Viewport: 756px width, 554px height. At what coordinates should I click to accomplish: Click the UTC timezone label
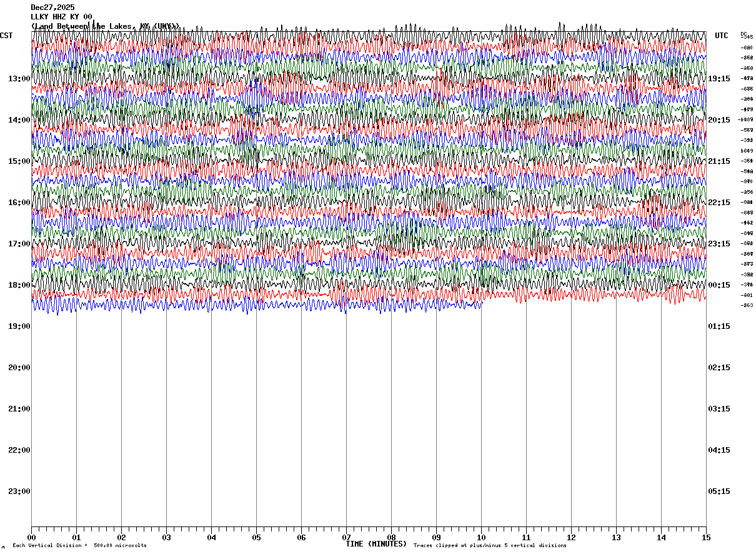pyautogui.click(x=722, y=36)
